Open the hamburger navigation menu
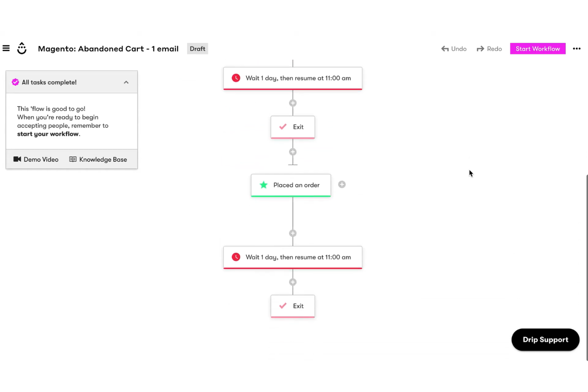This screenshot has height=392, width=588. pyautogui.click(x=6, y=48)
